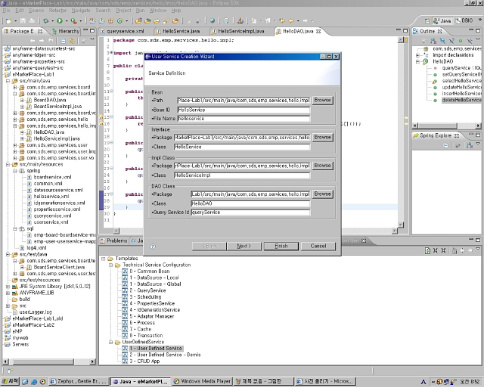Collapse the src/main/java folder in Package Explorer
The width and height of the screenshot is (484, 387).
coord(8,81)
